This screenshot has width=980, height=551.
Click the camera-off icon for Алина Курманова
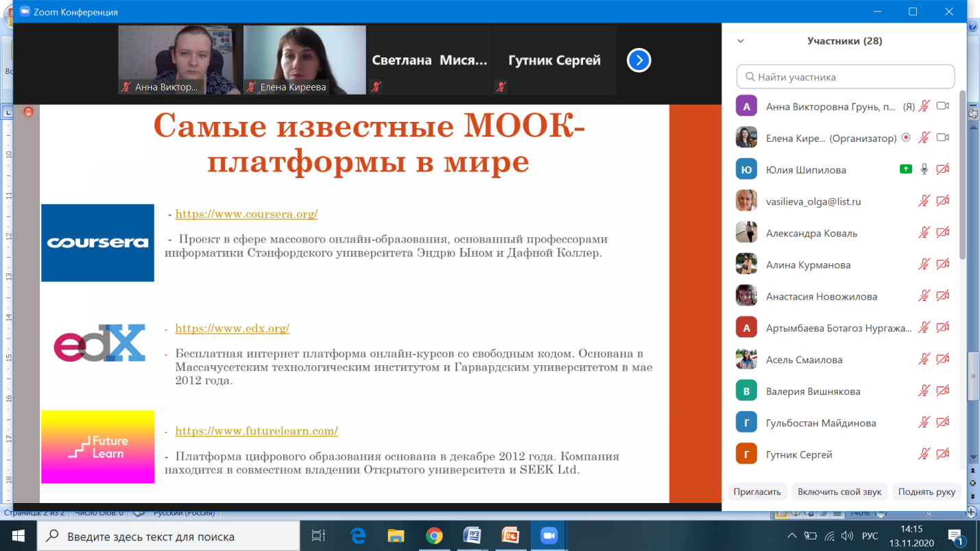pos(943,265)
